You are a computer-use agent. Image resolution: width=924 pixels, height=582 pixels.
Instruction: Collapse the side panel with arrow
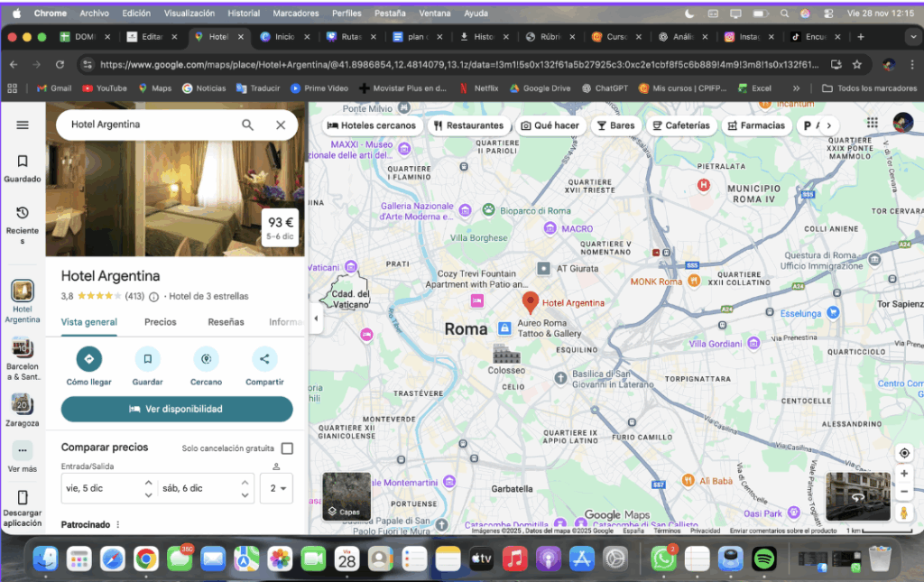point(316,319)
